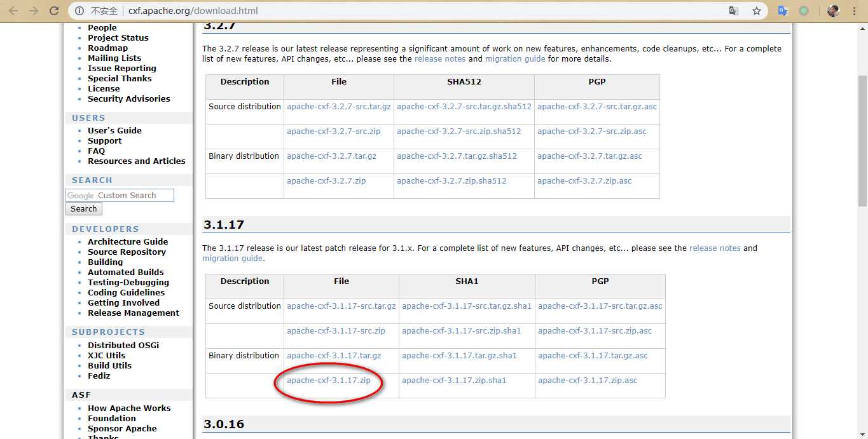Download apache-cxf-3.2.7-src.zip
The width and height of the screenshot is (868, 439).
tap(334, 131)
